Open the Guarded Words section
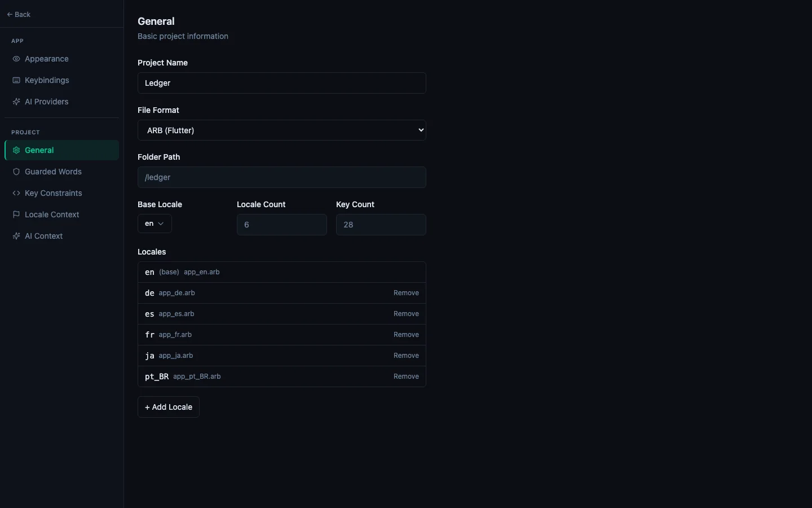The height and width of the screenshot is (508, 812). click(x=62, y=172)
